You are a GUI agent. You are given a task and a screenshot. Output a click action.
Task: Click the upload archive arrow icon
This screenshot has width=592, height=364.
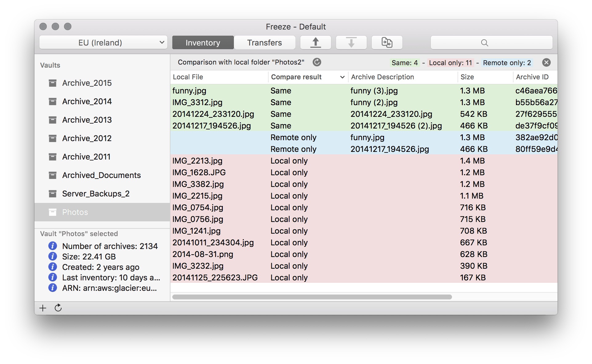pyautogui.click(x=315, y=42)
